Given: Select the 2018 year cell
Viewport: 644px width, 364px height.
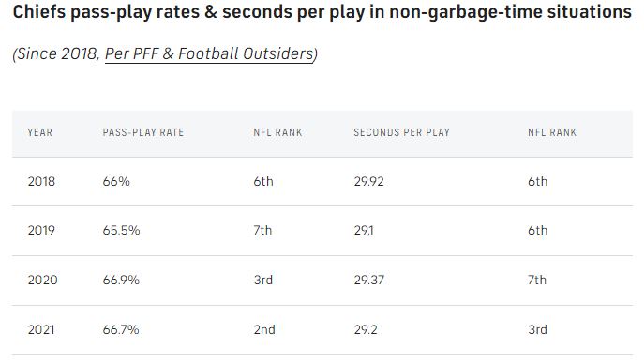Looking at the screenshot, I should point(41,182).
